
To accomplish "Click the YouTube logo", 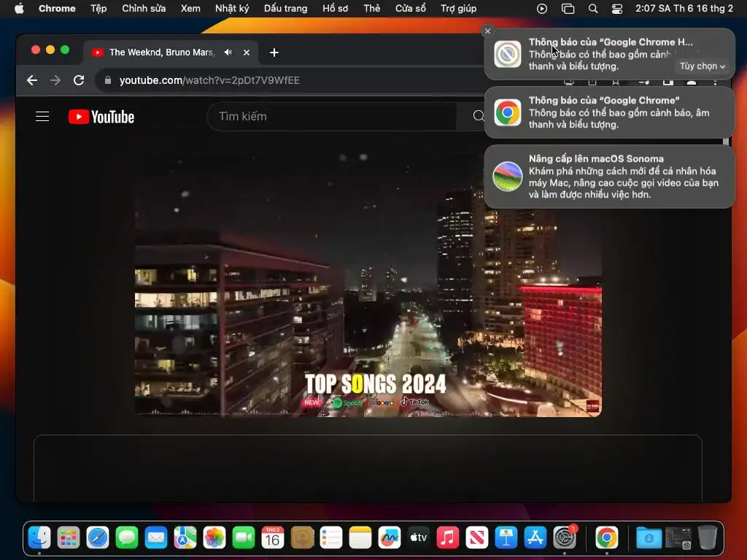I will [x=101, y=117].
